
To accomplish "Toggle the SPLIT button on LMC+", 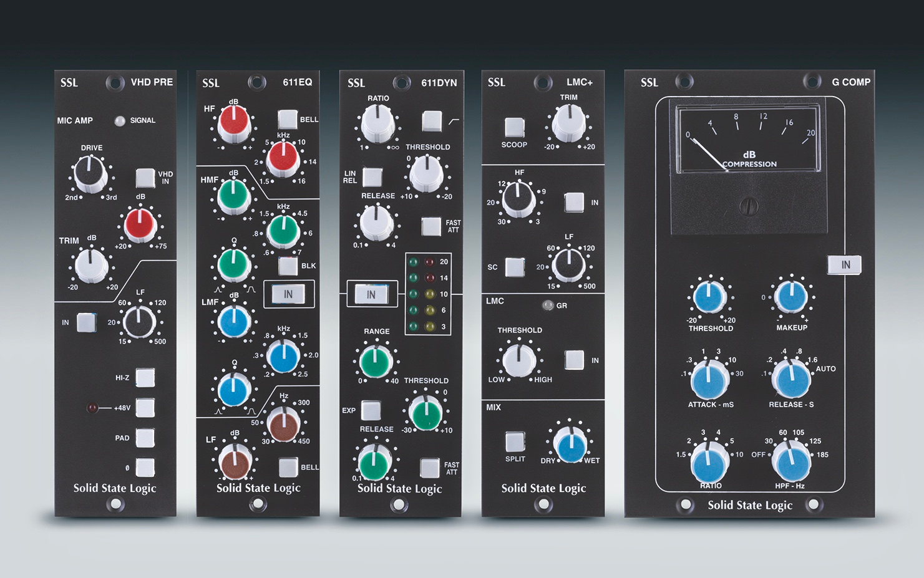I will click(515, 441).
